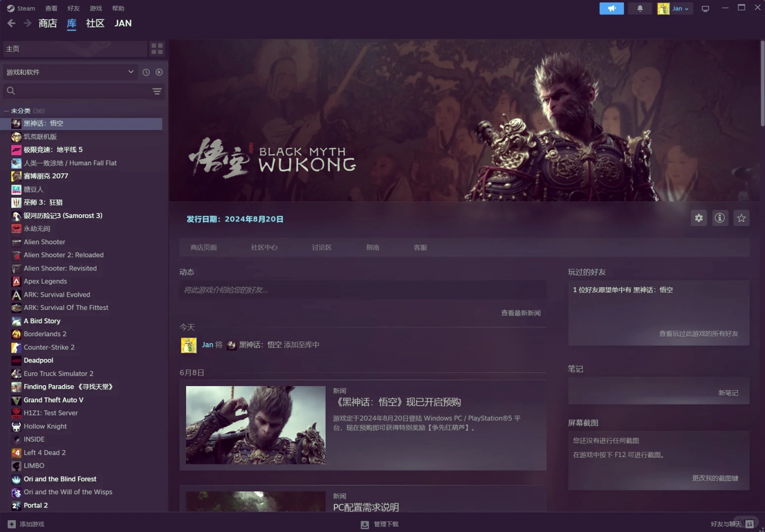Click the forward navigation arrow
This screenshot has width=765, height=532.
coord(28,23)
